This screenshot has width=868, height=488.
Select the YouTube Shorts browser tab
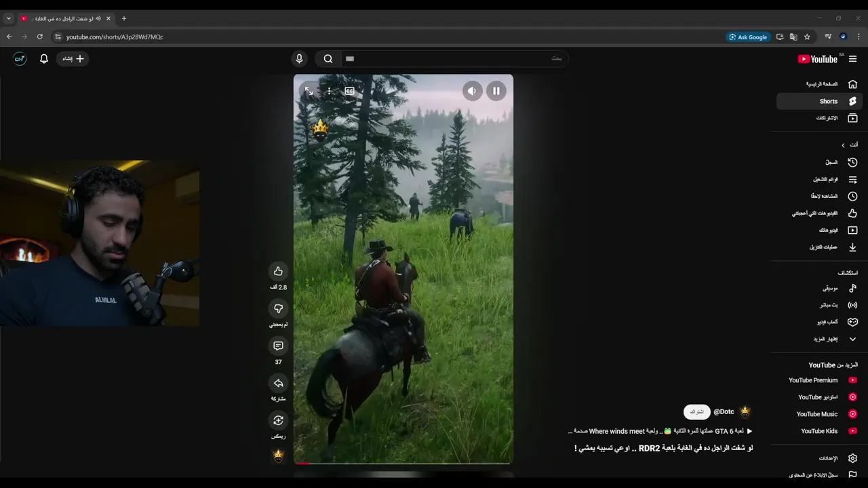click(66, 18)
